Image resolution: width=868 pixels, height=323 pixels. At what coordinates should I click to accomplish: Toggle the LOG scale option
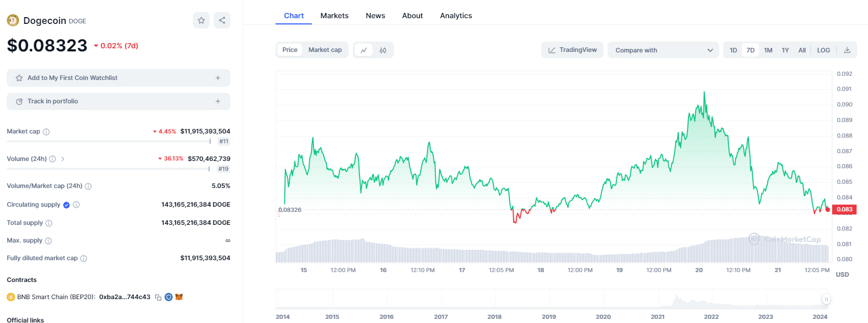pos(823,50)
